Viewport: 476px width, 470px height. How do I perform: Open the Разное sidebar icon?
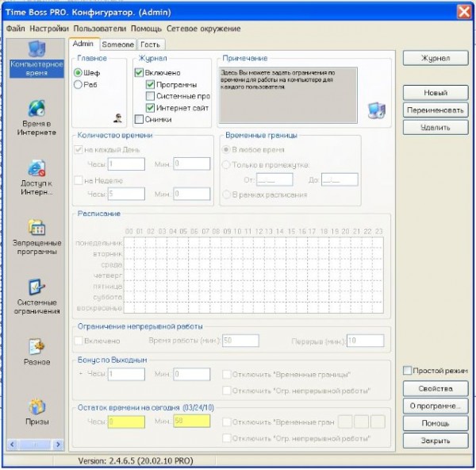(x=36, y=346)
